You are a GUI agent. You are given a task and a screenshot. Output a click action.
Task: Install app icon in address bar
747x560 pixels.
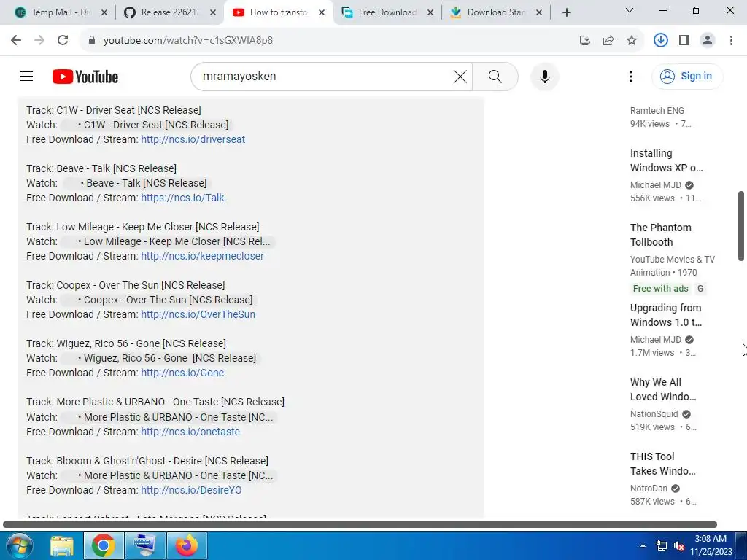(x=585, y=41)
